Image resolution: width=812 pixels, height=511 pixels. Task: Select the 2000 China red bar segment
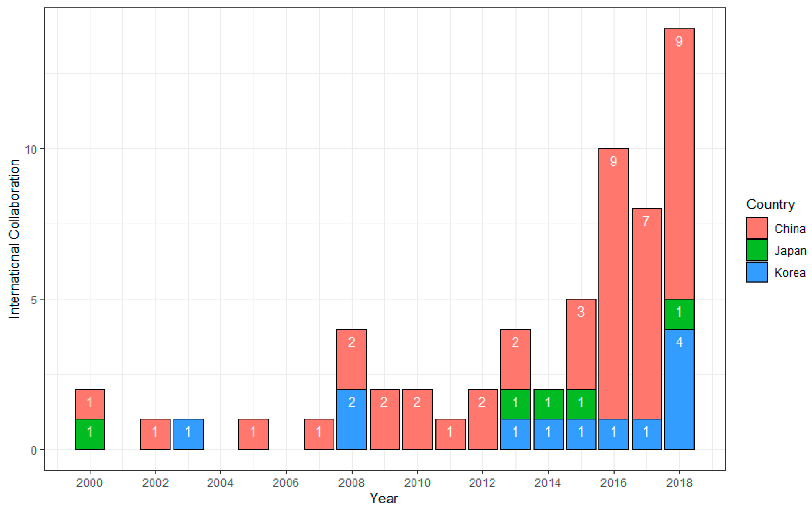click(90, 404)
